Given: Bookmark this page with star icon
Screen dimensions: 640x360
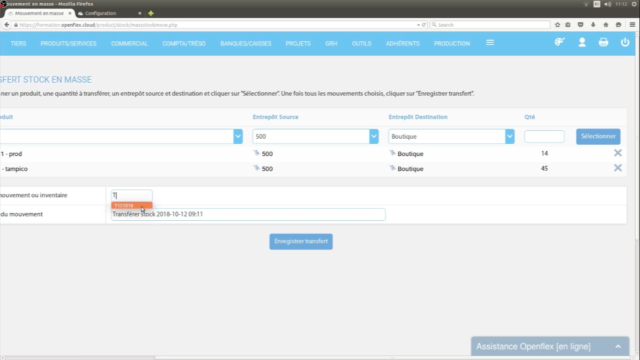Looking at the screenshot, I should pyautogui.click(x=557, y=25).
